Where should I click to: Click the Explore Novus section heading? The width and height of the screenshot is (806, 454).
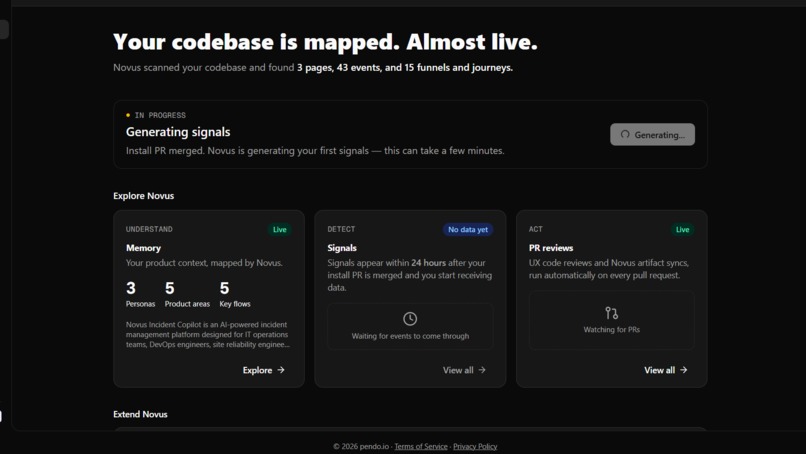point(143,196)
